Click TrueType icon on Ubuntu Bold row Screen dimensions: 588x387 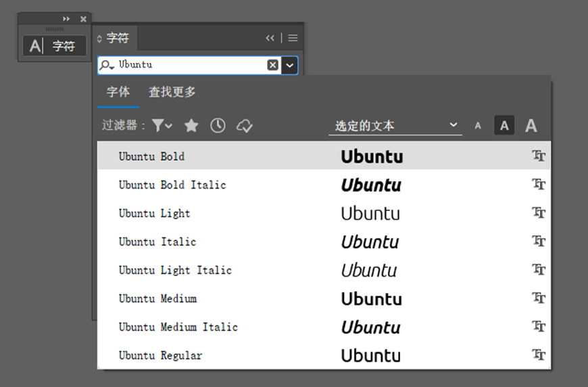(539, 156)
